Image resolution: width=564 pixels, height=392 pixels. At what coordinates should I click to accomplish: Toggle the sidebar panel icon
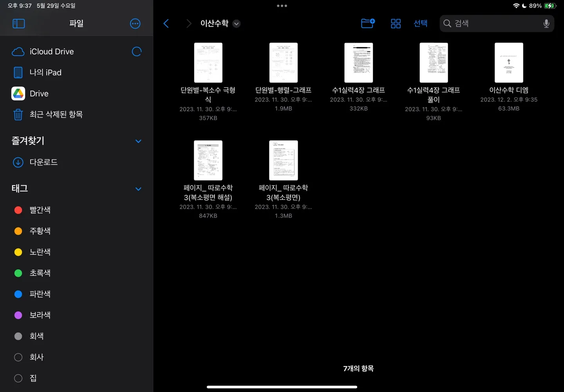(18, 23)
